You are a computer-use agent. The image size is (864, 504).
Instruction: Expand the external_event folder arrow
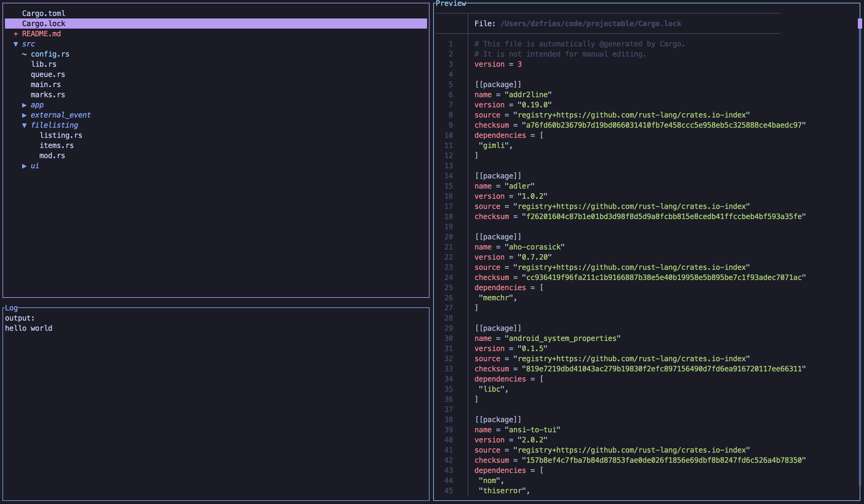click(24, 115)
